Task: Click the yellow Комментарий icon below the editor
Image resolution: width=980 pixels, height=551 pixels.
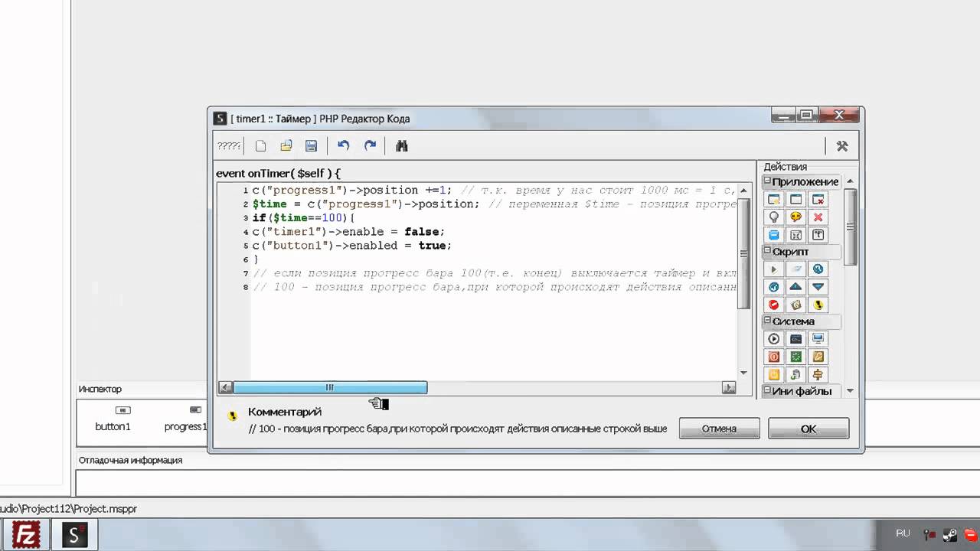Action: point(232,416)
